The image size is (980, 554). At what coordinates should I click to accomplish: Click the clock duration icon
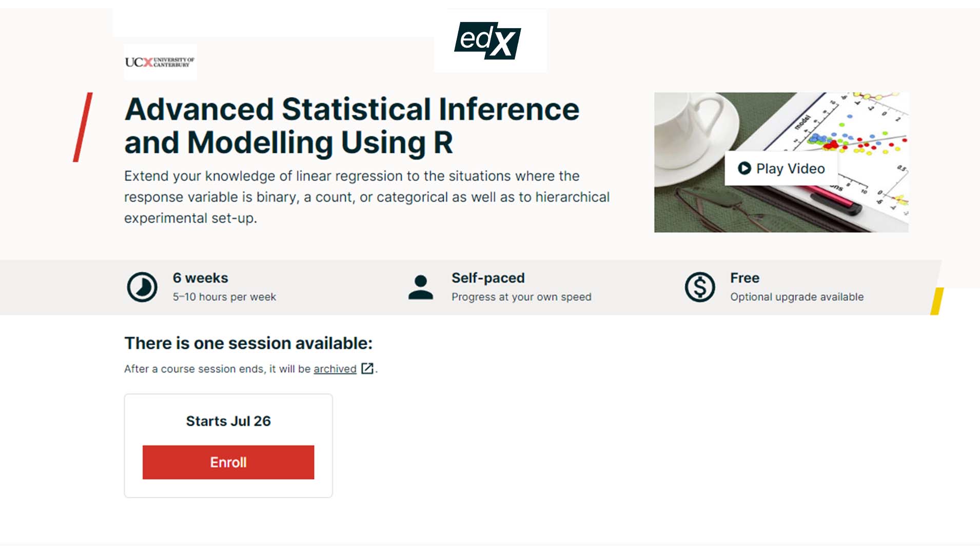tap(142, 287)
